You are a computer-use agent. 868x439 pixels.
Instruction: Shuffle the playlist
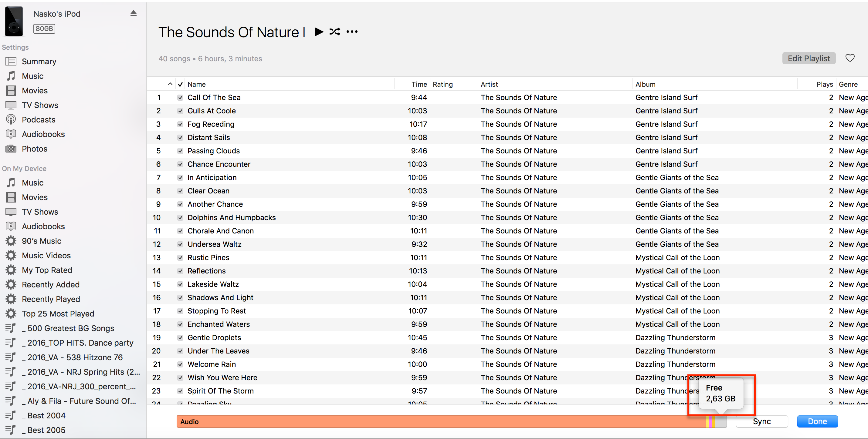point(334,32)
